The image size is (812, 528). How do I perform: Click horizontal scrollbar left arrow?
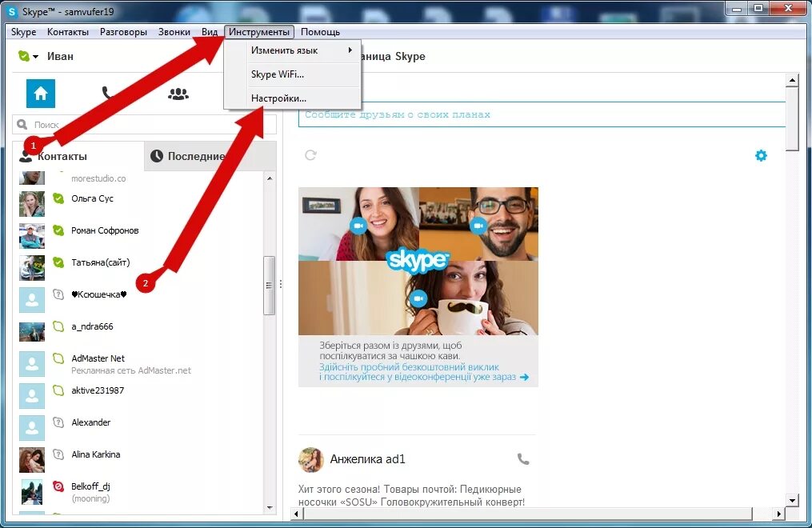(296, 514)
